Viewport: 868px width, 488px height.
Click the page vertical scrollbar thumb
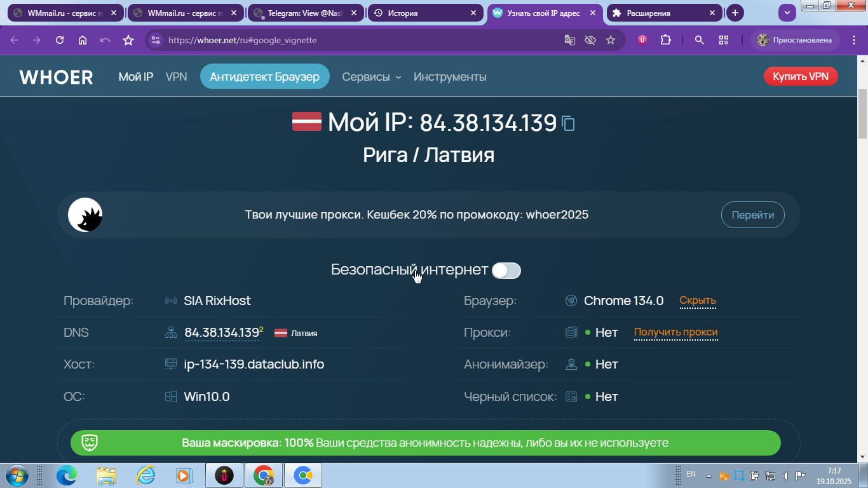pos(863,113)
